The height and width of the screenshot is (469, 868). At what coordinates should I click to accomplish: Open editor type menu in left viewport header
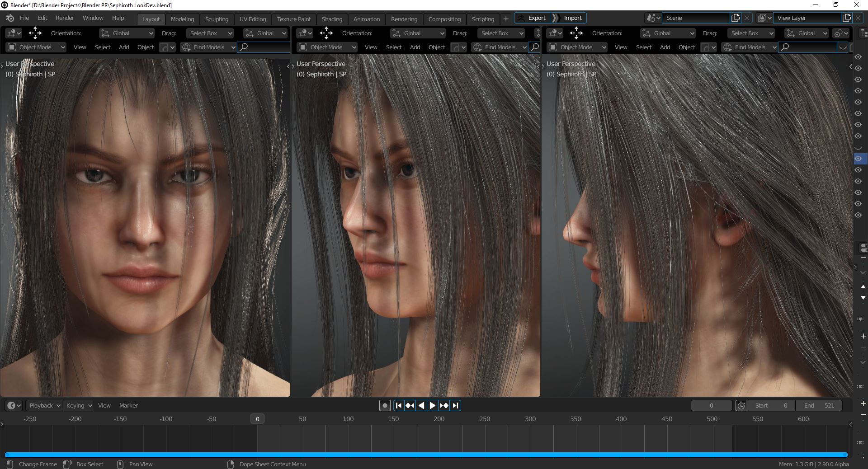pyautogui.click(x=14, y=33)
